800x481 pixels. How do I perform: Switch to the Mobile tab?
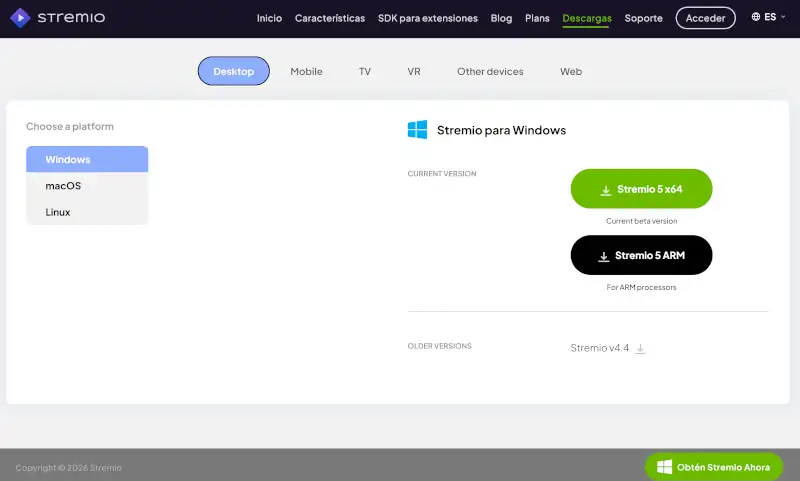[x=306, y=71]
